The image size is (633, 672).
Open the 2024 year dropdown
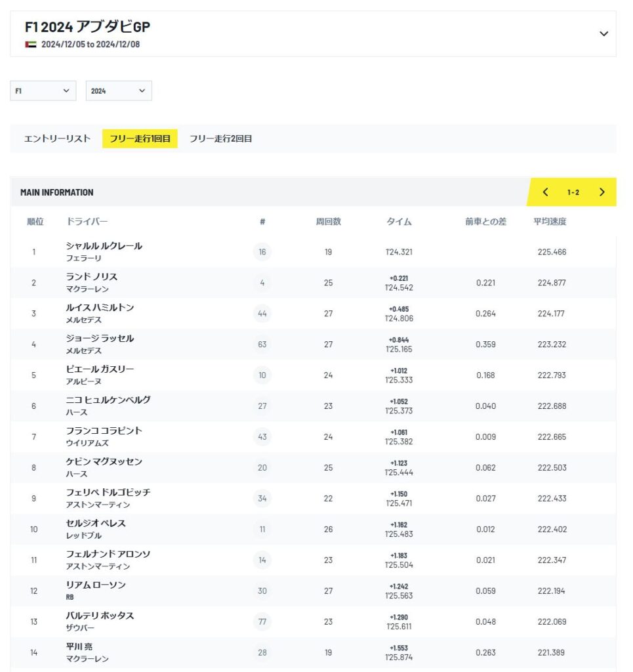119,91
